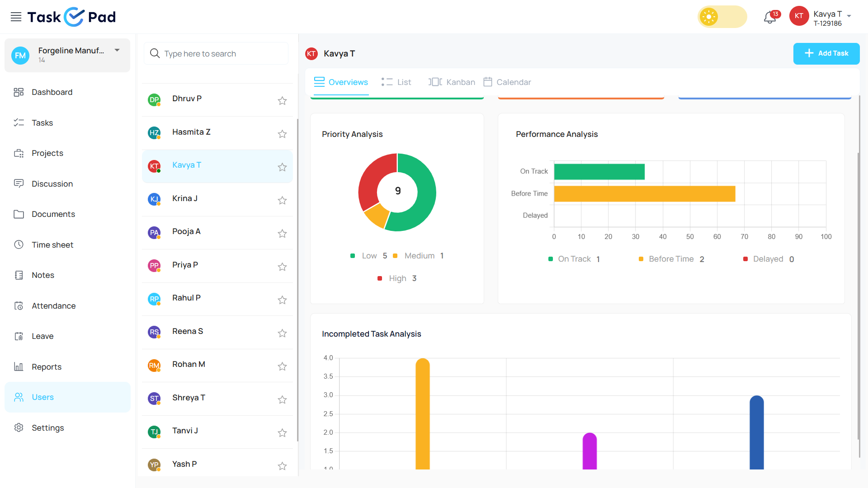The width and height of the screenshot is (868, 488).
Task: Click the Settings gear icon
Action: pyautogui.click(x=19, y=427)
